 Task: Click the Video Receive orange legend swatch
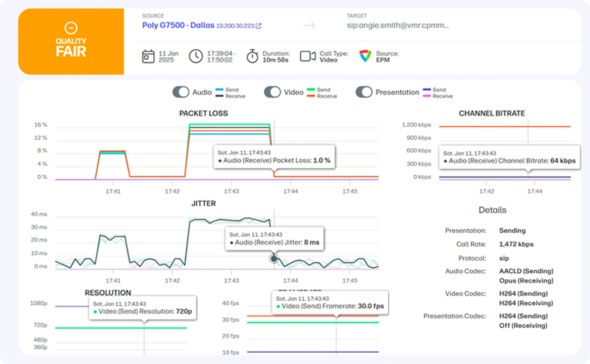point(311,96)
